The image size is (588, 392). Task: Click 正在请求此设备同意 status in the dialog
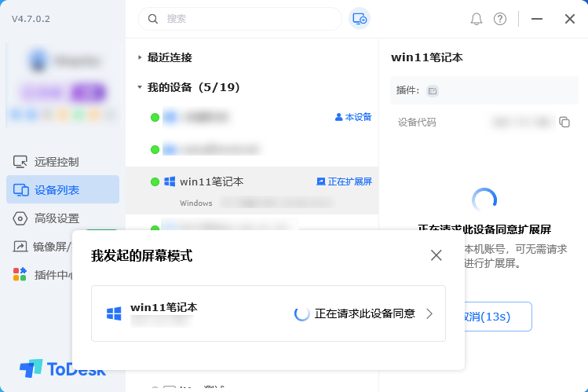click(x=364, y=313)
